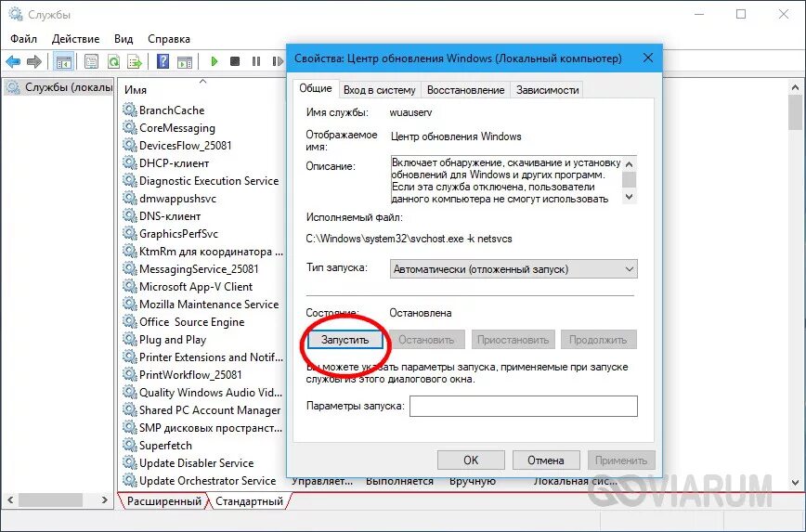Image resolution: width=806 pixels, height=532 pixels.
Task: Click the description box scroll-down arrow
Action: point(630,196)
